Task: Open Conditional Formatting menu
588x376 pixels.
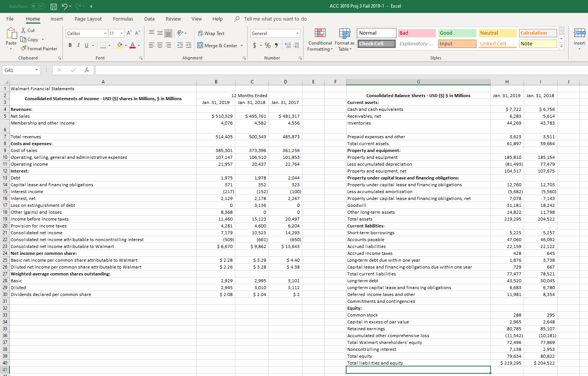Action: pyautogui.click(x=320, y=40)
